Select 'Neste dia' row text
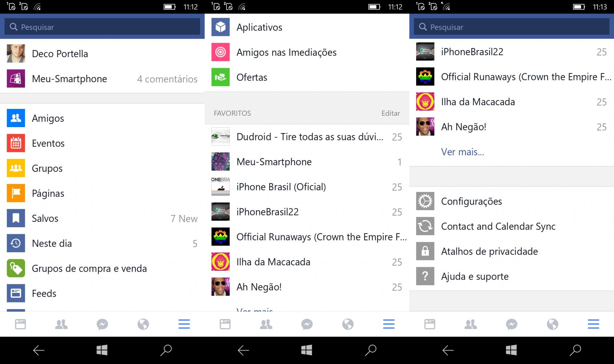This screenshot has height=364, width=614. [52, 243]
